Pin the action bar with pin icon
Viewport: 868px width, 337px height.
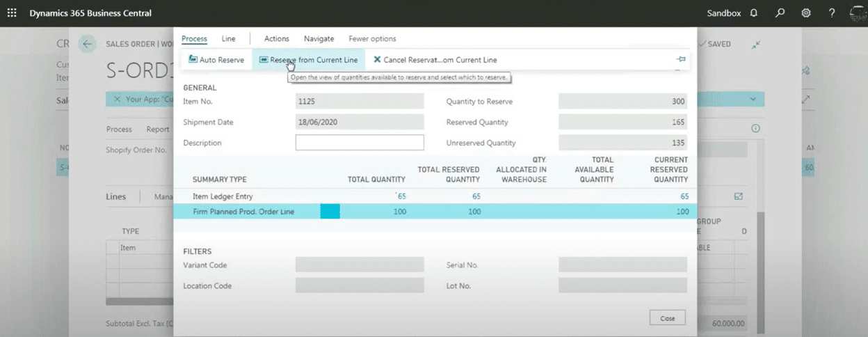pyautogui.click(x=681, y=60)
